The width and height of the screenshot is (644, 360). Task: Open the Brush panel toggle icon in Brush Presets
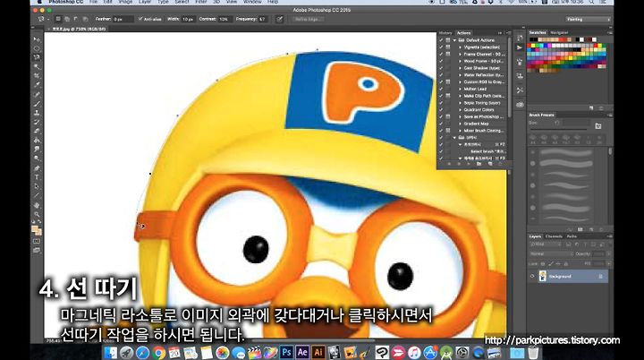pyautogui.click(x=598, y=126)
